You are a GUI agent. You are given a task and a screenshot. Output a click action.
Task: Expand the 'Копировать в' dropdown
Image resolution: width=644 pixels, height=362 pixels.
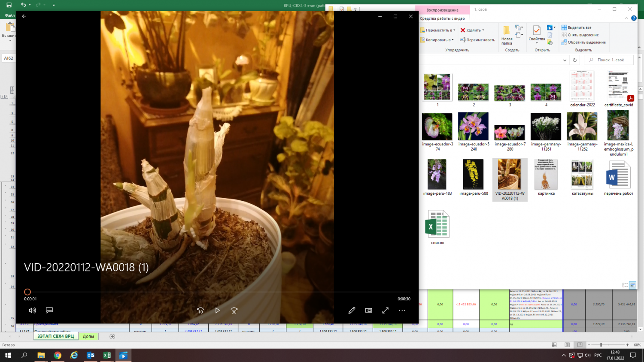coord(453,40)
